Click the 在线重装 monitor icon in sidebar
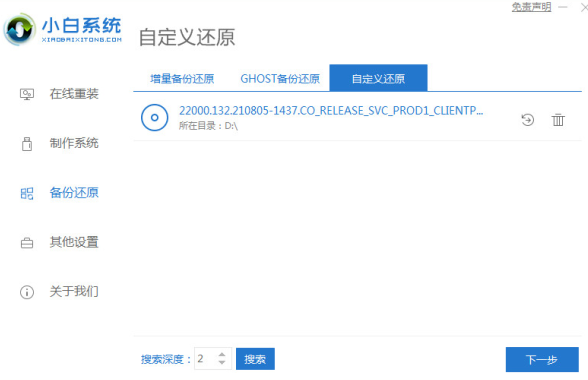Viewport: 588px width, 380px height. 27,94
